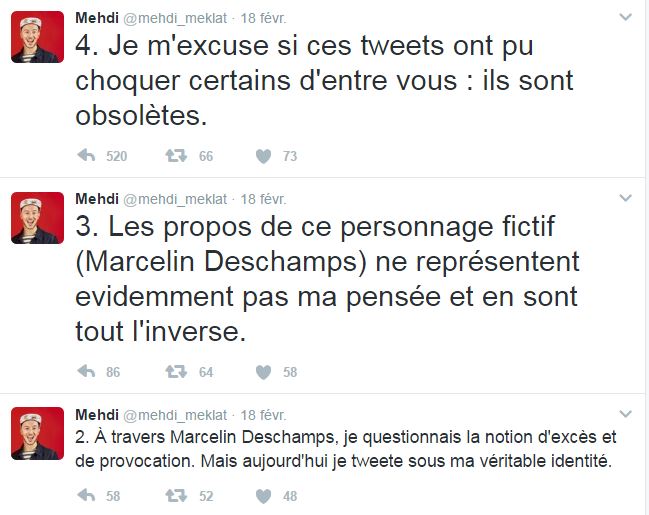The height and width of the screenshot is (515, 649).
Task: Open the options chevron on tweet 4
Action: click(625, 17)
